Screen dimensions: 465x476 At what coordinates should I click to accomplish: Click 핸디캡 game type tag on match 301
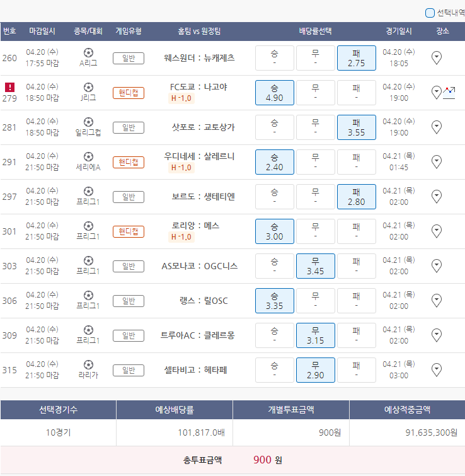point(129,231)
